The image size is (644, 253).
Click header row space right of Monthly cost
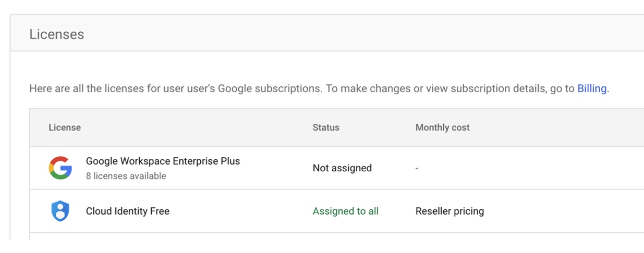coord(558,128)
